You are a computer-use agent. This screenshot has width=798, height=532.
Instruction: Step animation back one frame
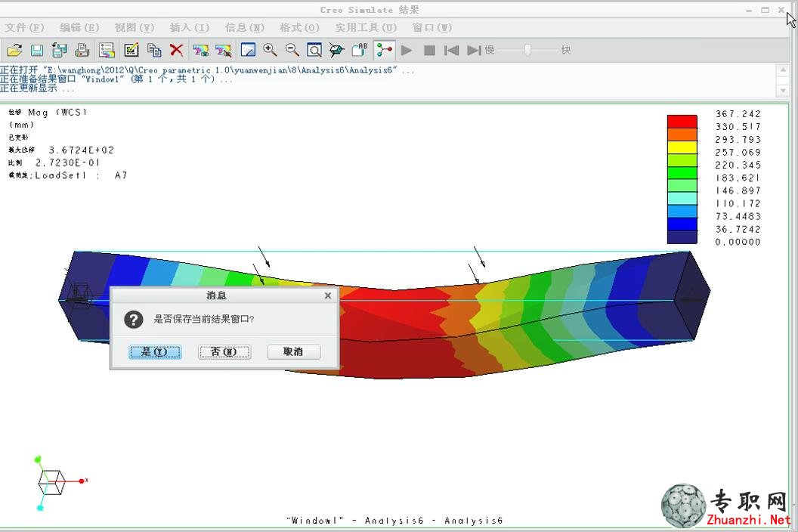[451, 50]
